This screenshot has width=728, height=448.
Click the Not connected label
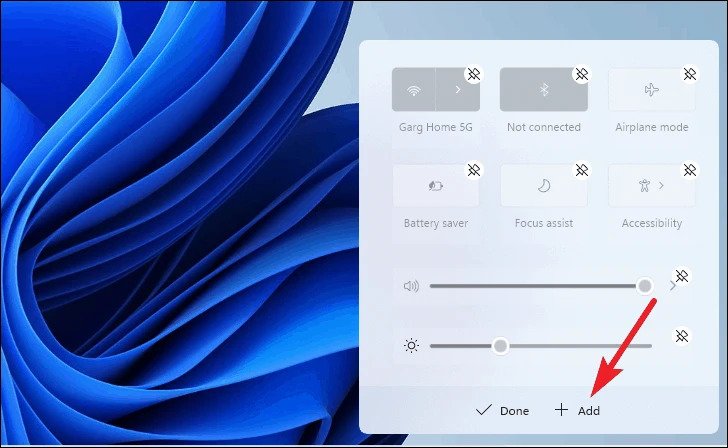click(544, 127)
